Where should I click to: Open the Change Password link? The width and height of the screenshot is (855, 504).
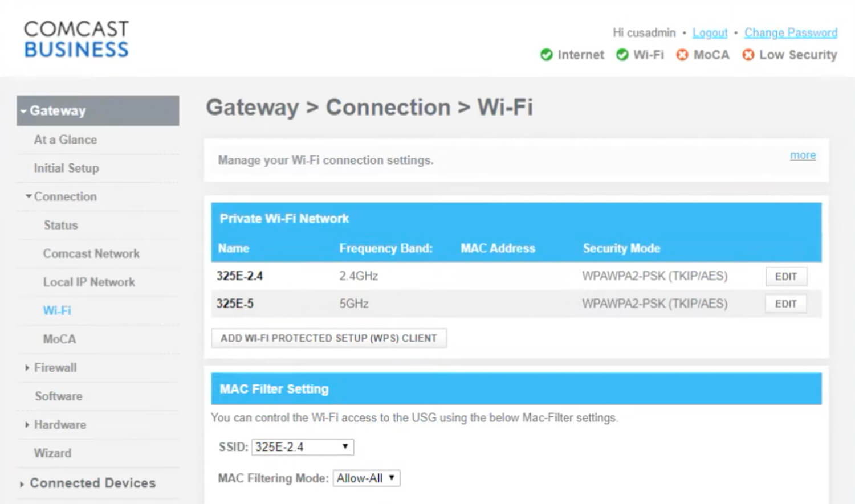click(791, 32)
